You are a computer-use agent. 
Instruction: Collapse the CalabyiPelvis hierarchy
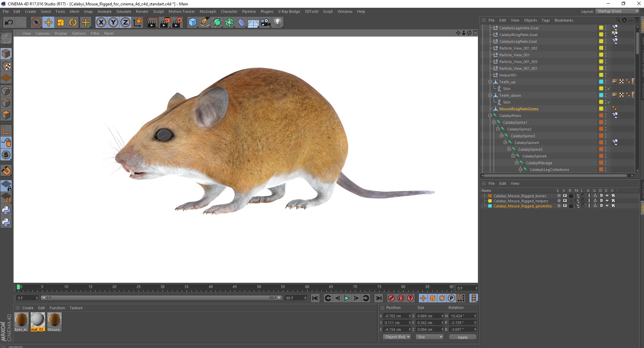[490, 116]
